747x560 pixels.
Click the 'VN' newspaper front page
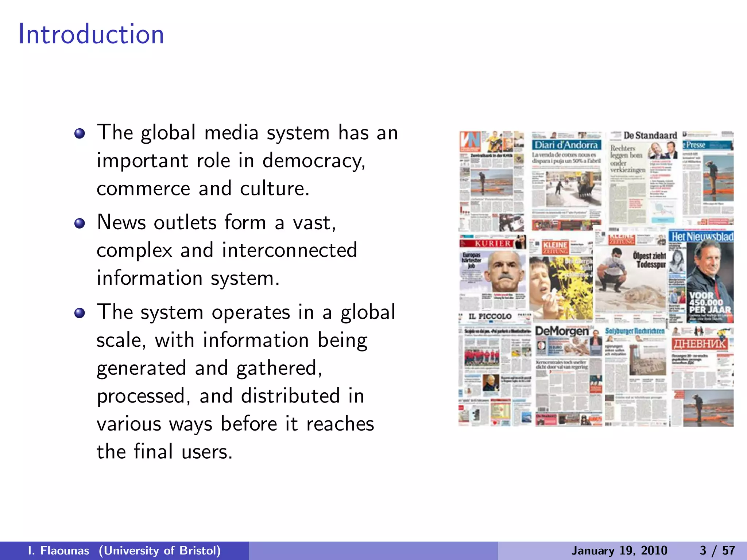tap(492, 180)
